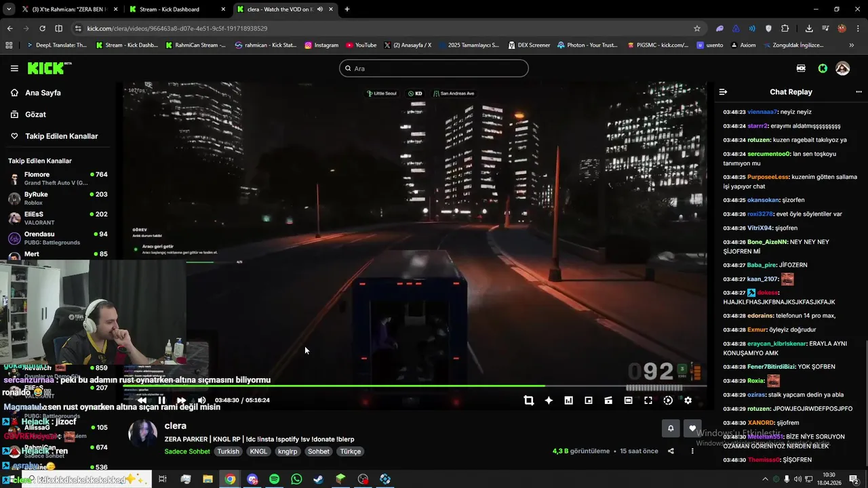Image resolution: width=868 pixels, height=488 pixels.
Task: Open Spotify from the taskbar
Action: (274, 479)
